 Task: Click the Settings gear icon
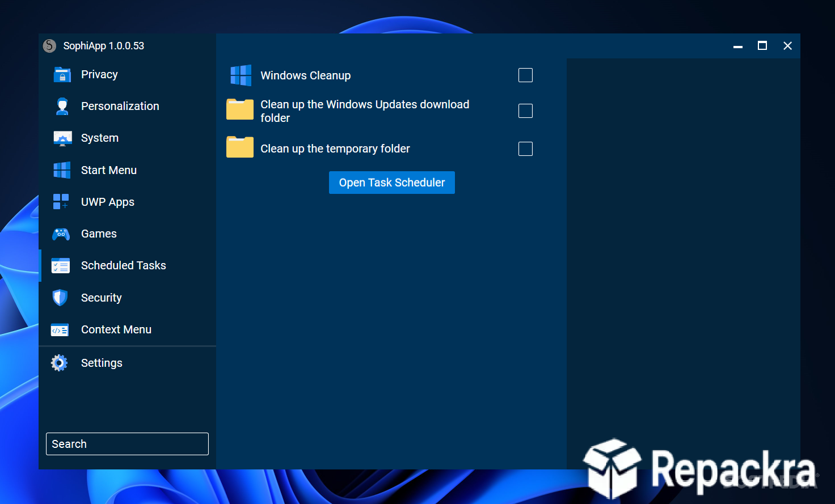(x=59, y=363)
